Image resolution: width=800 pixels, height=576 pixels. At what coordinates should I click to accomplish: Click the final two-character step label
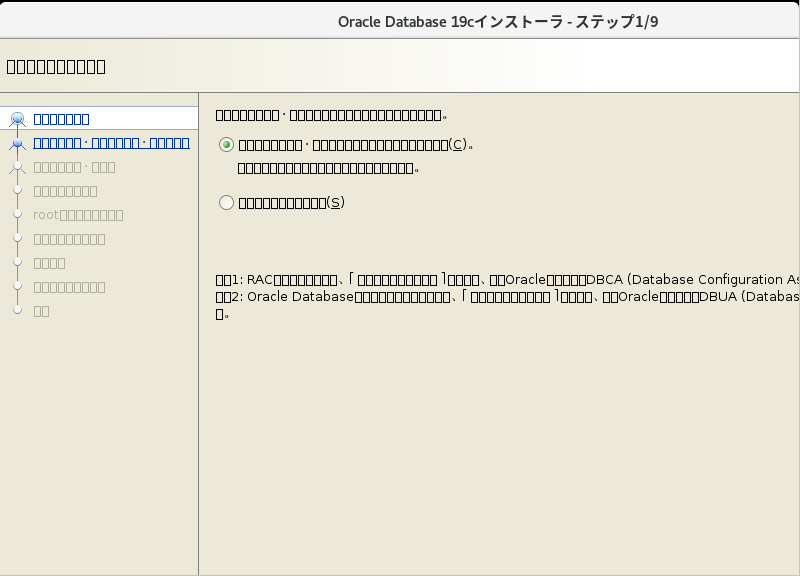tap(42, 311)
